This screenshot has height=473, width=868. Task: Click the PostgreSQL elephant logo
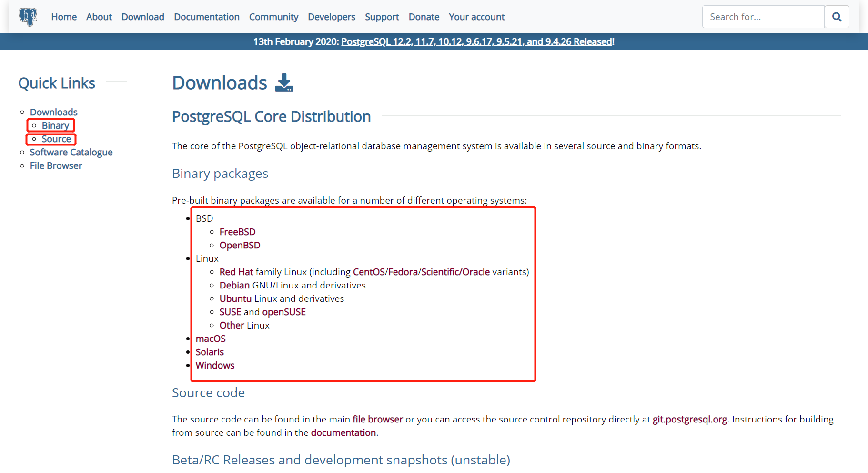click(28, 17)
